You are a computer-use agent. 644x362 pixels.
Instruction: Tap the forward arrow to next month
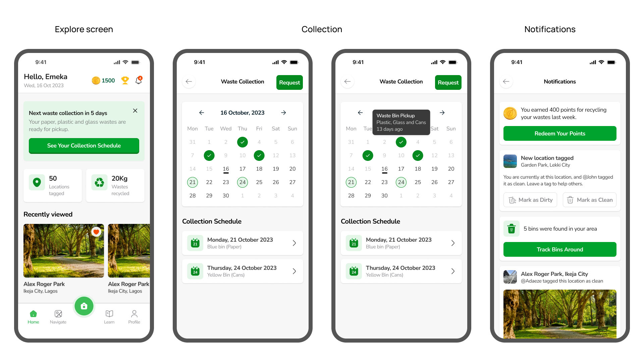(x=284, y=112)
